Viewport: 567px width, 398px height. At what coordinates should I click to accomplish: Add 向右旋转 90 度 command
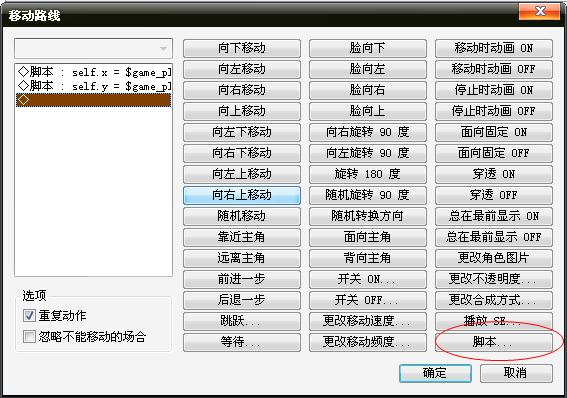pyautogui.click(x=368, y=132)
